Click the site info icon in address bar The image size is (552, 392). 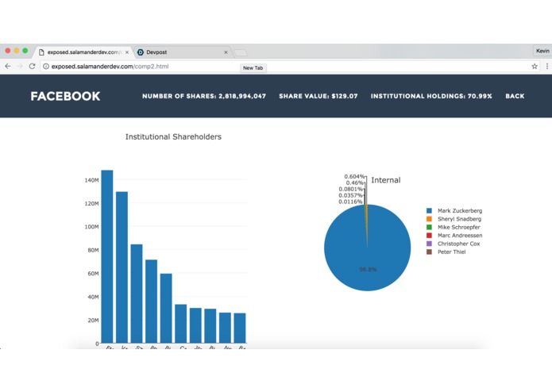click(x=46, y=66)
